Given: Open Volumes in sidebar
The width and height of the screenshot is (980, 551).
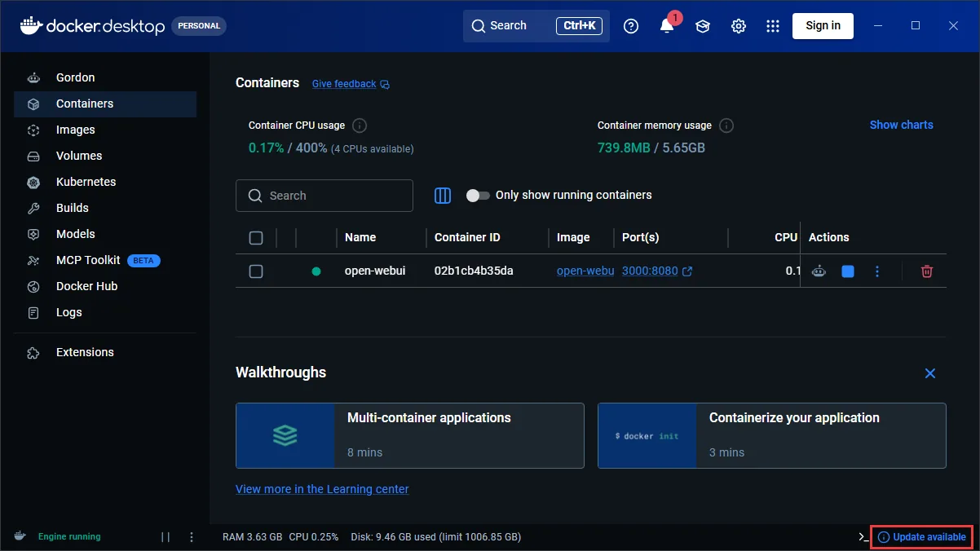Looking at the screenshot, I should point(105,156).
